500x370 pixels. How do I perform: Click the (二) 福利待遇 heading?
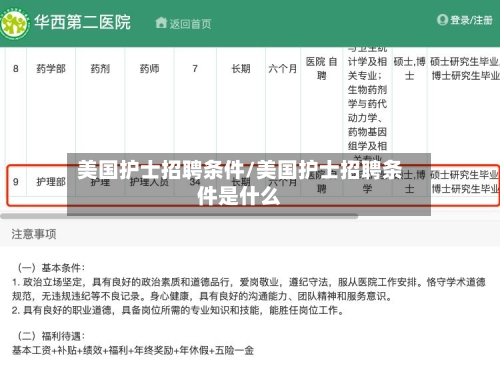point(51,336)
